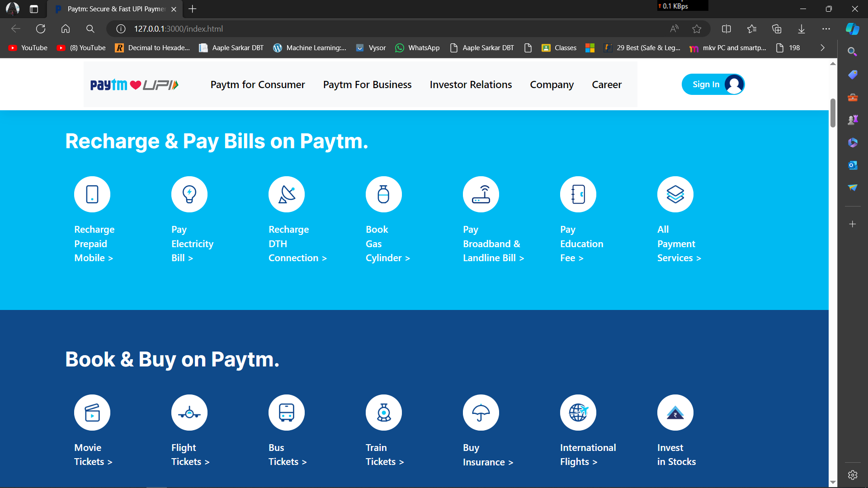868x488 pixels.
Task: Open the Flight Tickets airplane icon
Action: 189,413
